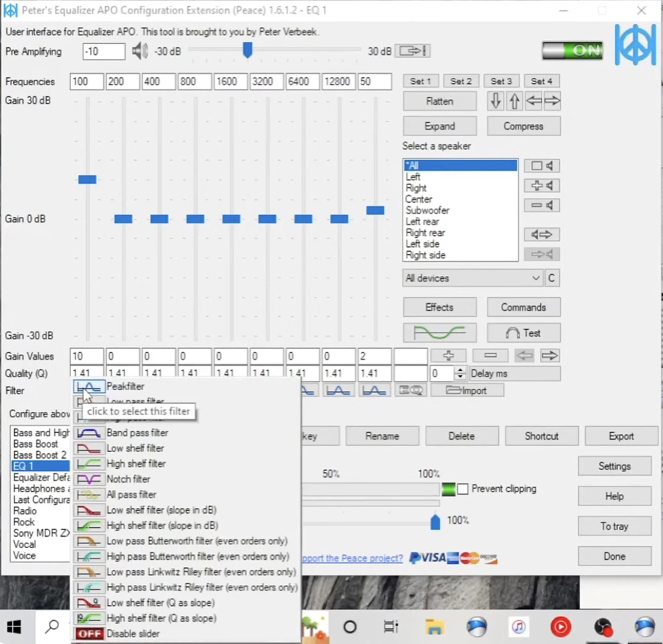
Task: Click the taskbar search magnifier
Action: (x=52, y=627)
